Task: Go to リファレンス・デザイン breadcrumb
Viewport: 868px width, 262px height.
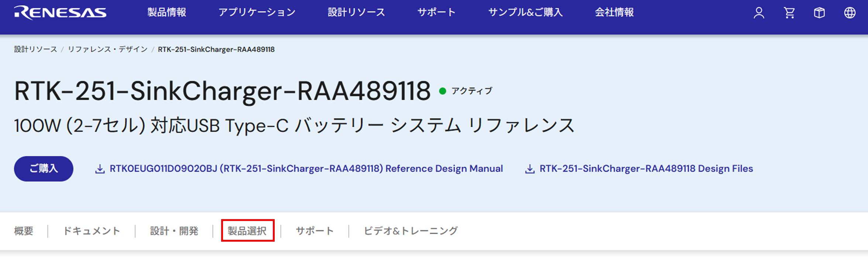Action: 107,50
